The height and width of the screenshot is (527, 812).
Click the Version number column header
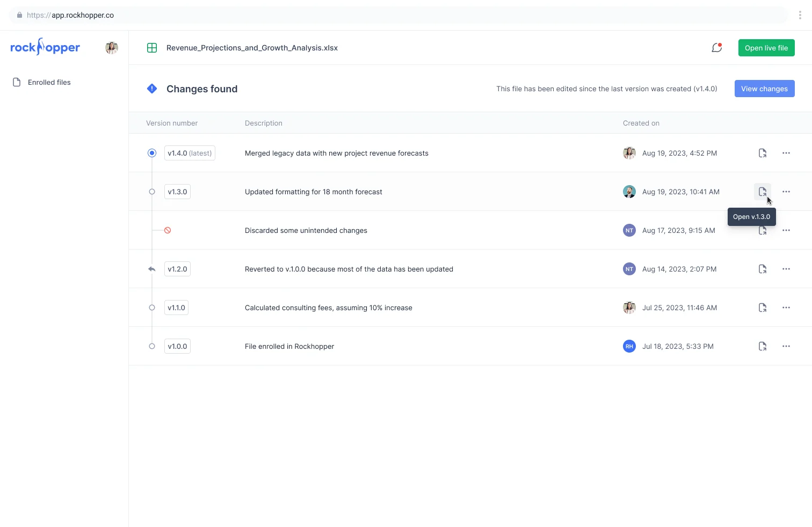pyautogui.click(x=172, y=123)
